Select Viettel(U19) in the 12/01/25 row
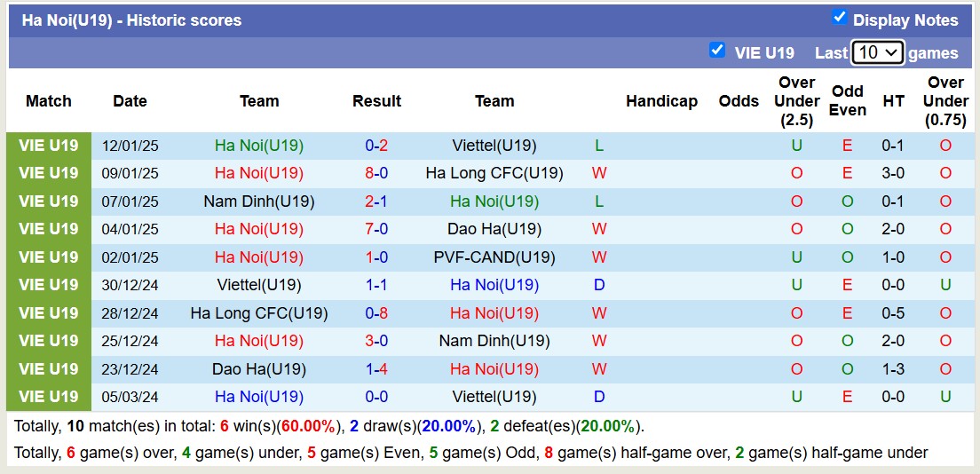Screen dimensions: 980x474 494,146
